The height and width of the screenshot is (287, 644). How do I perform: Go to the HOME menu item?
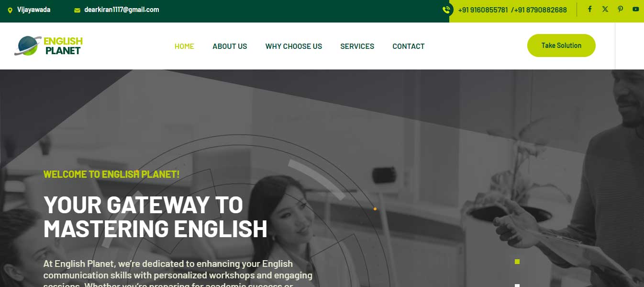pyautogui.click(x=184, y=46)
